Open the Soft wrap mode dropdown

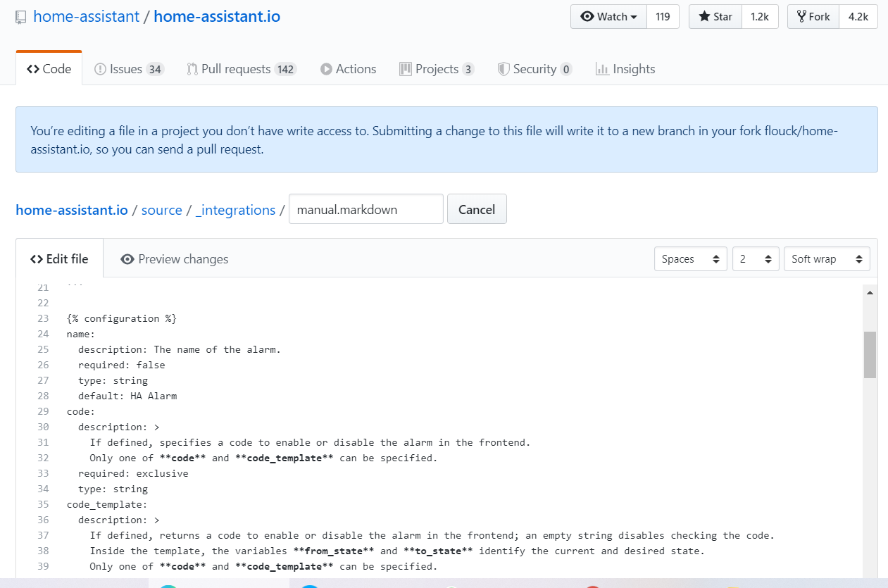click(826, 259)
